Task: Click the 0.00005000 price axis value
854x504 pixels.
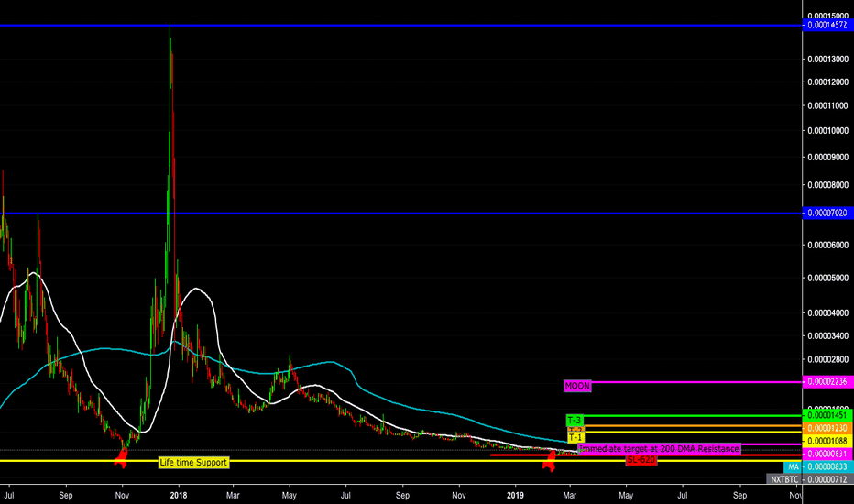Action: click(x=827, y=279)
